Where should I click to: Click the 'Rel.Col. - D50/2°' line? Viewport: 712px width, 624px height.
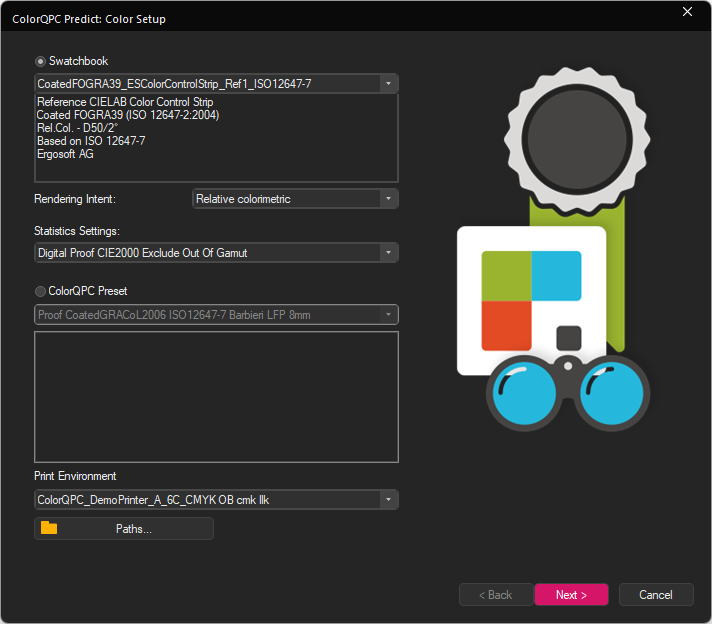tap(77, 128)
